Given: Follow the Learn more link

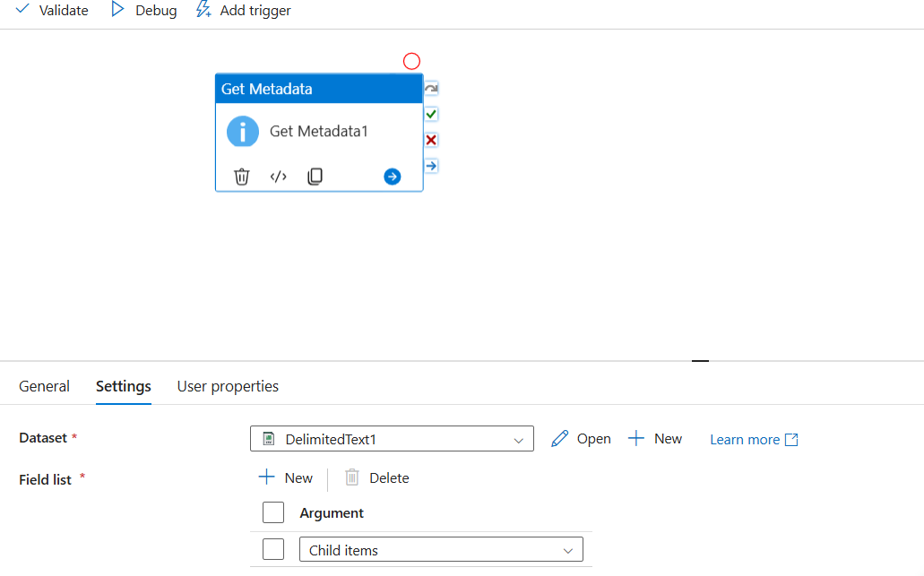Looking at the screenshot, I should [x=745, y=439].
